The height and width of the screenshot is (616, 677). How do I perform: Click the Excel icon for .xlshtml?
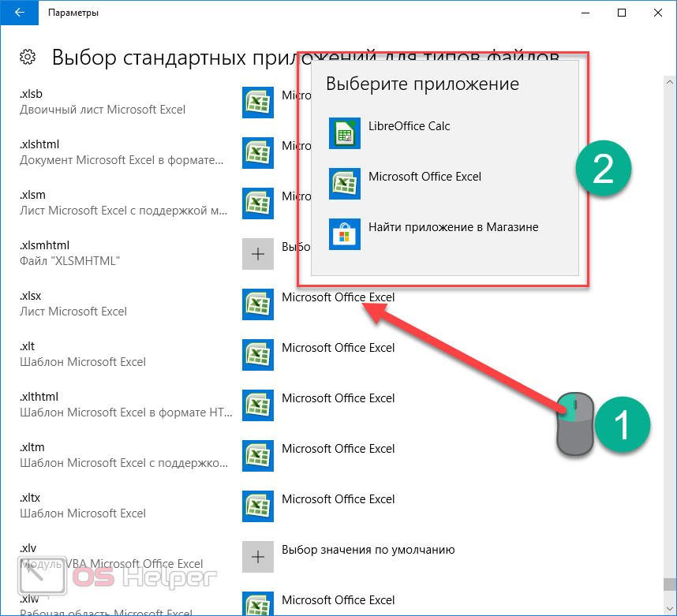[258, 153]
